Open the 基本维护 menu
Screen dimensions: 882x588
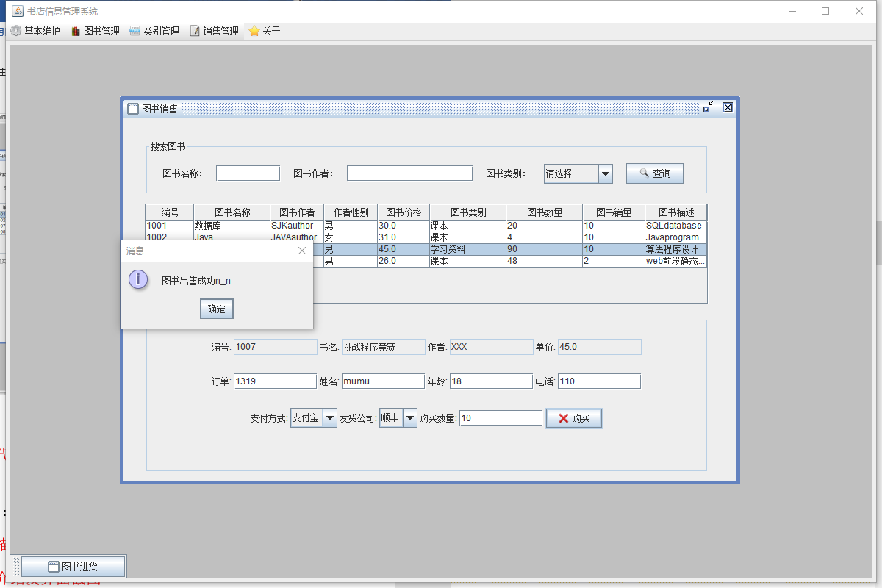click(x=35, y=31)
